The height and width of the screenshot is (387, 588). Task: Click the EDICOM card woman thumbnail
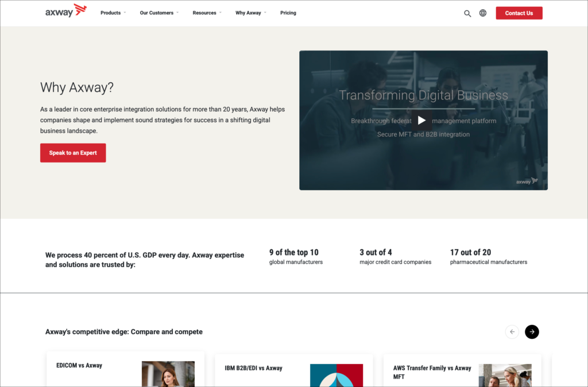click(168, 374)
